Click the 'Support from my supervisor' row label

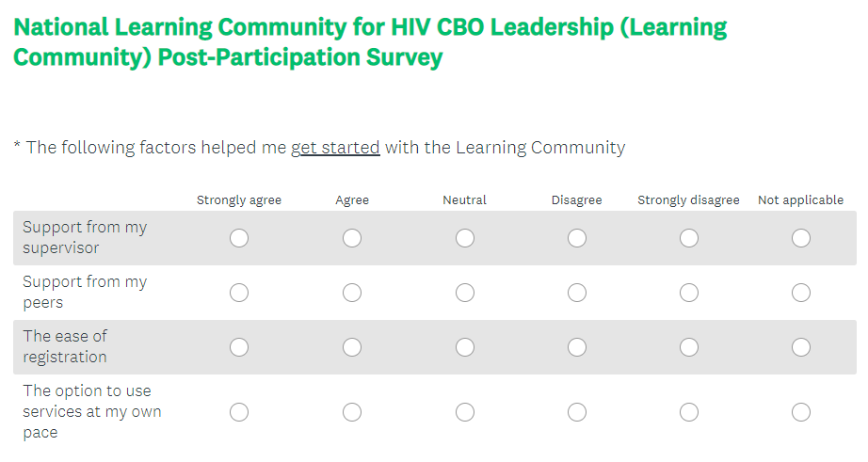[85, 238]
